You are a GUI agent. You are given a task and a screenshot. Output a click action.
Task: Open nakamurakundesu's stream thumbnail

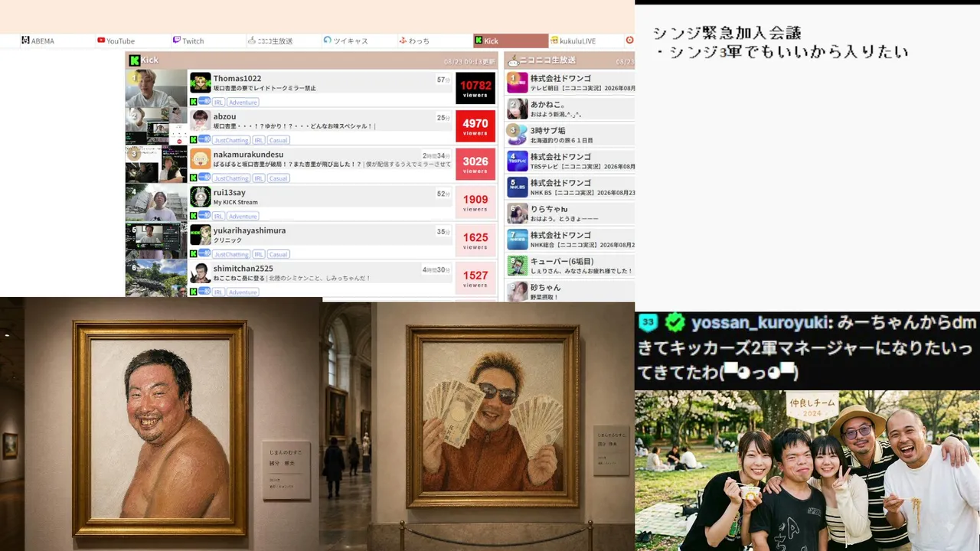point(156,164)
